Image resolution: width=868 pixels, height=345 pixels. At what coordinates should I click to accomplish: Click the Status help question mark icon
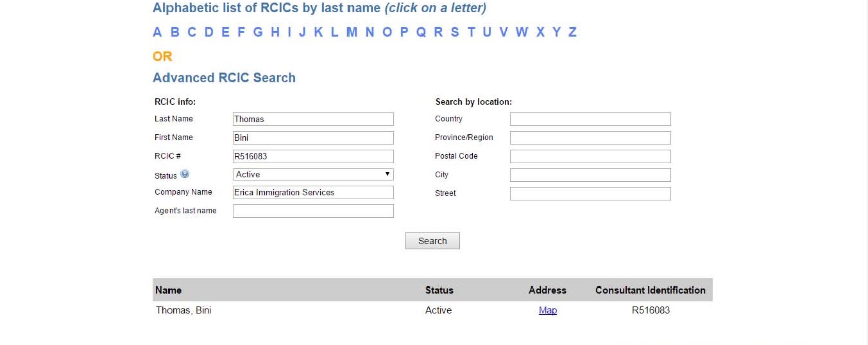(x=185, y=174)
